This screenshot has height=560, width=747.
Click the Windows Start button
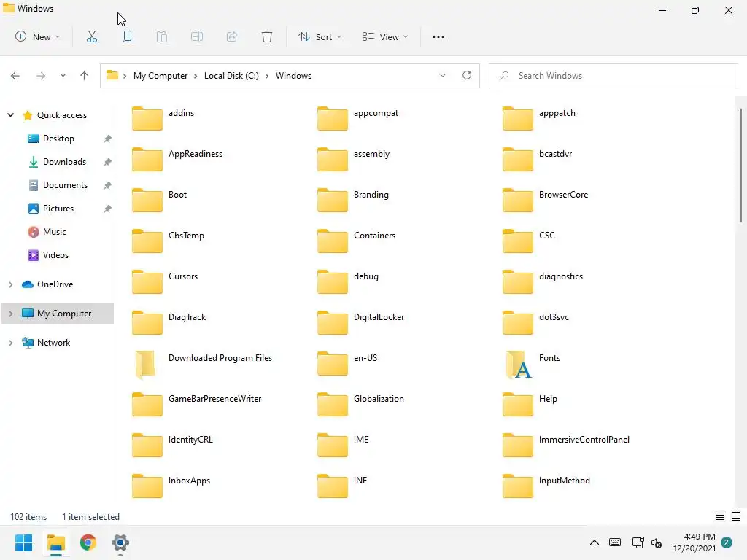click(x=24, y=542)
